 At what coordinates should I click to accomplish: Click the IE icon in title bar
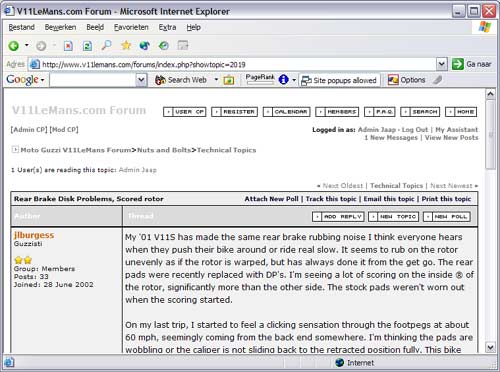8,11
